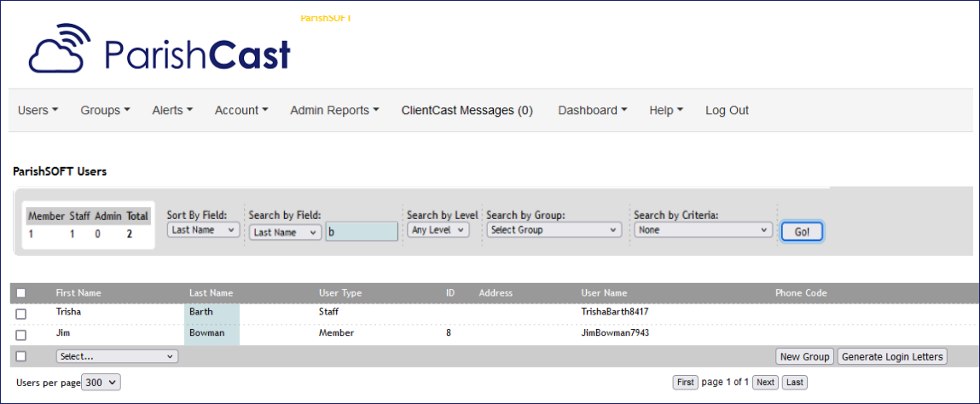Check the checkbox for Jim Bowman
This screenshot has width=980, height=404.
click(x=21, y=335)
